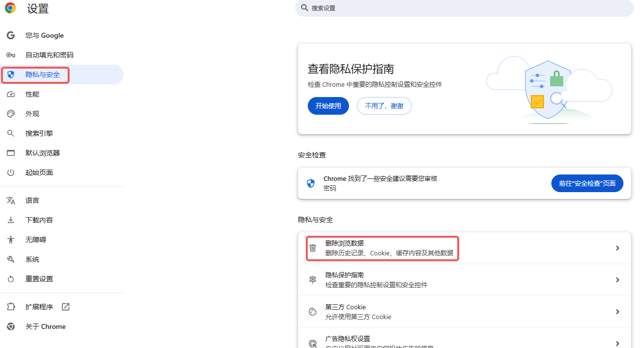Click the 搜索引擎 magnifier icon
The width and height of the screenshot is (644, 348).
(10, 133)
